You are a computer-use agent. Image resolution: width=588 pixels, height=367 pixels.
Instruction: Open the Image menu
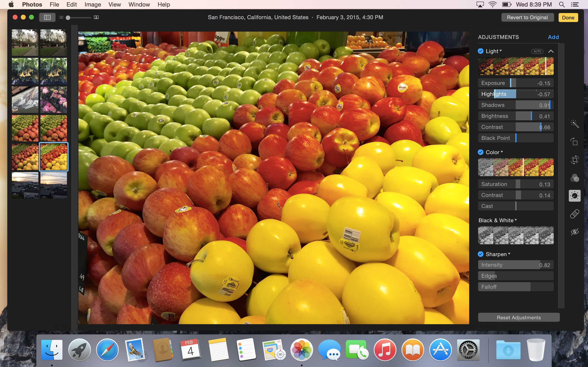coord(92,4)
